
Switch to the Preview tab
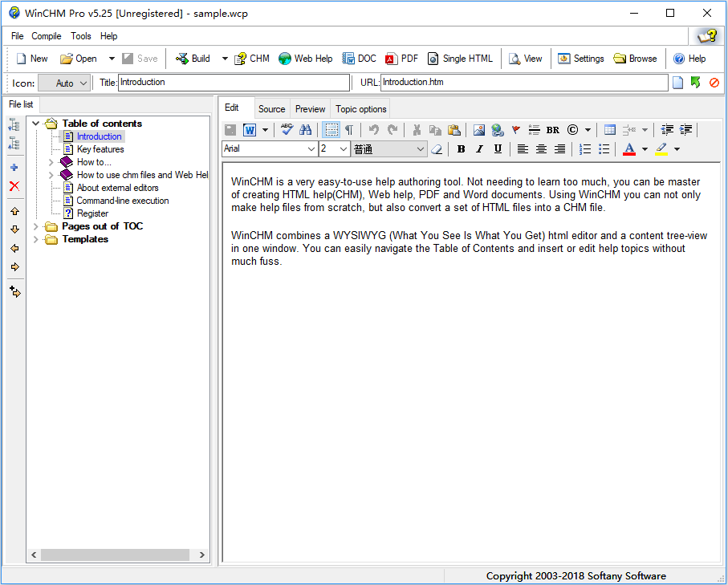point(310,109)
